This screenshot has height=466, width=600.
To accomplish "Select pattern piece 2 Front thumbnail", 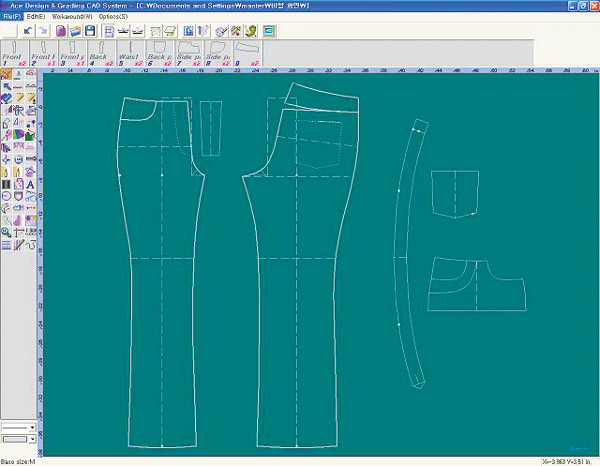I will click(43, 54).
